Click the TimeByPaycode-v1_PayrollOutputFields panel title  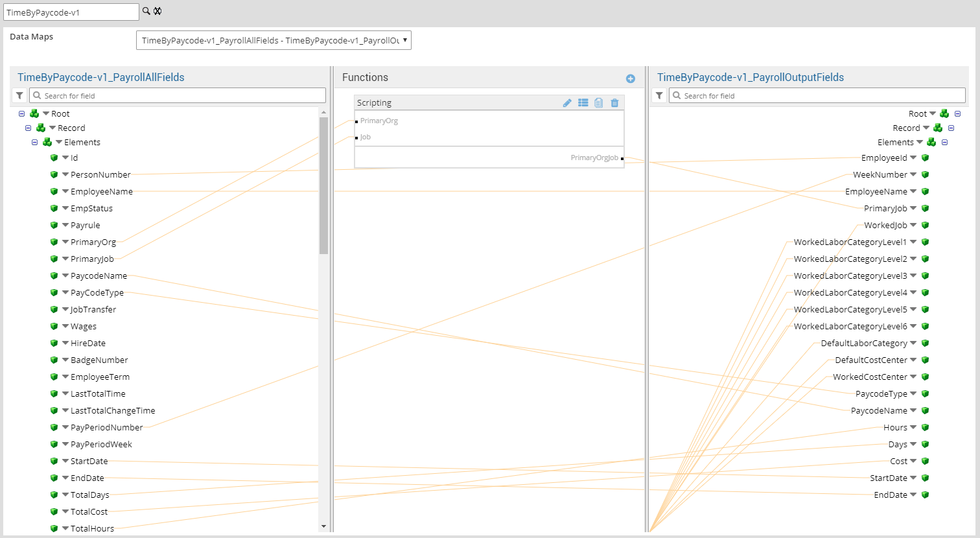(x=750, y=78)
